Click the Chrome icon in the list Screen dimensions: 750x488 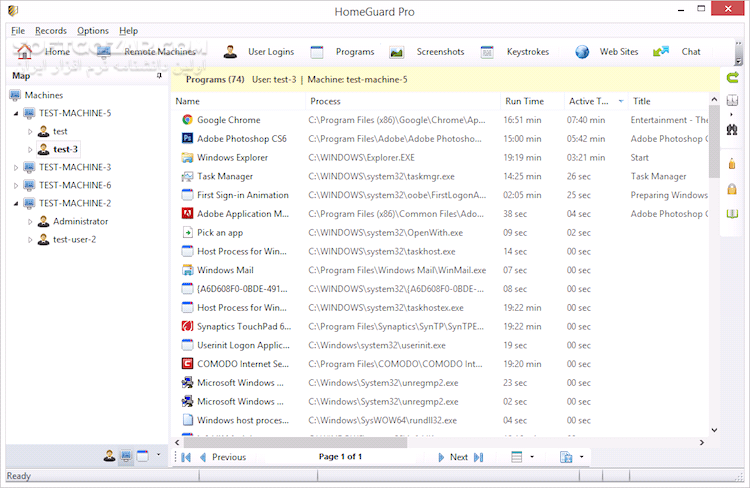pos(188,120)
